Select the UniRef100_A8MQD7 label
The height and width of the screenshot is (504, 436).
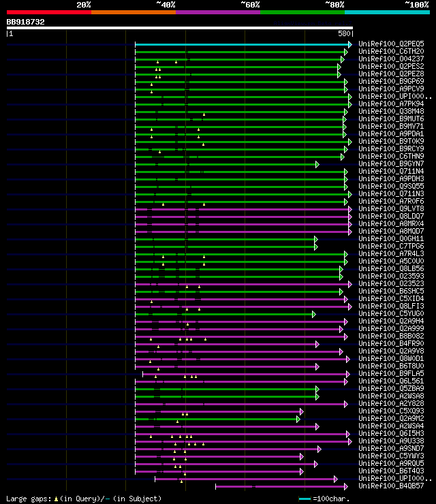tap(391, 231)
